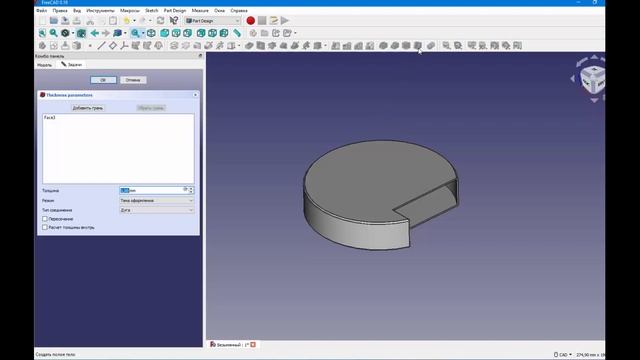Set front view cube icon
This screenshot has height=360, width=640.
(x=164, y=33)
